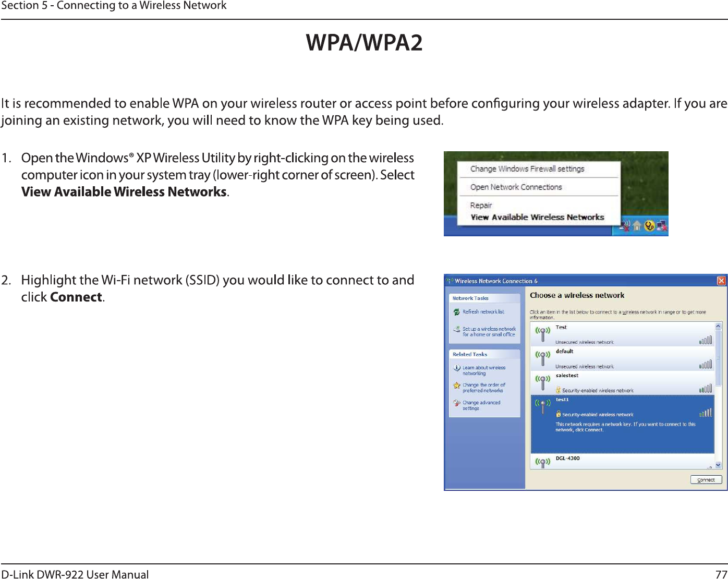
Task: Click the 'Wireless Network Connection 6' window title
Action: click(496, 281)
